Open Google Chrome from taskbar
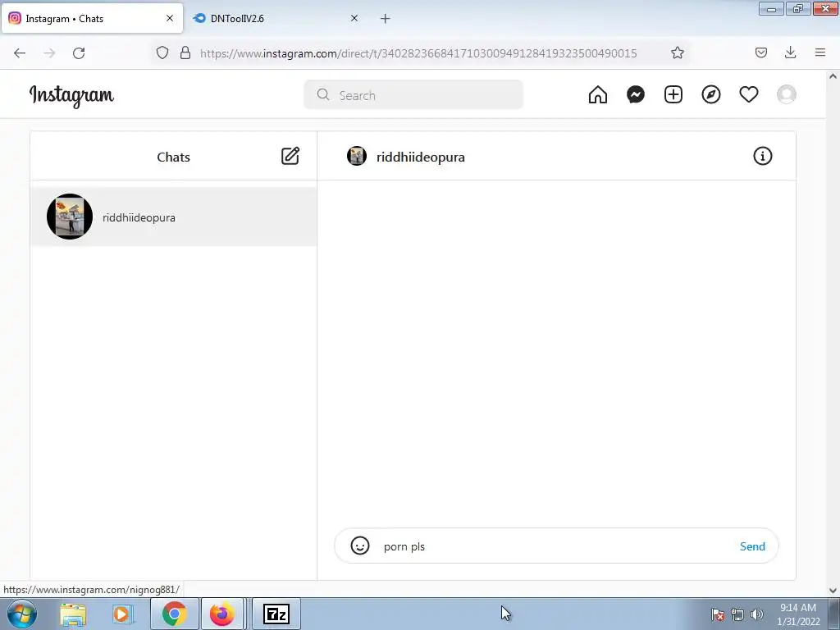The width and height of the screenshot is (840, 630). click(x=174, y=614)
